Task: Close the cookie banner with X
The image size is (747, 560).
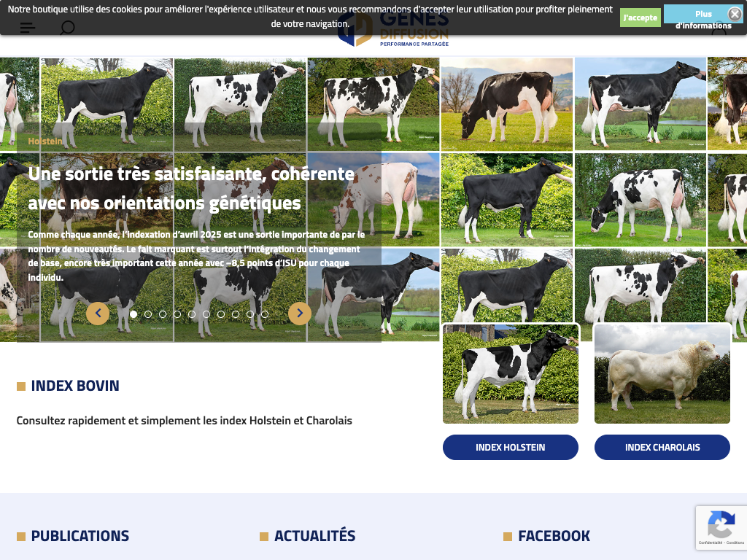Action: [x=735, y=15]
